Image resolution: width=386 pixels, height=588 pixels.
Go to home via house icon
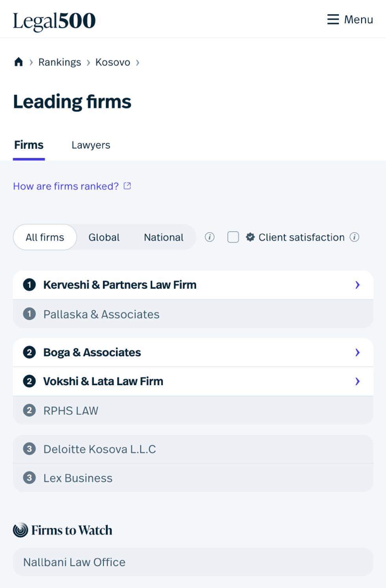point(19,62)
